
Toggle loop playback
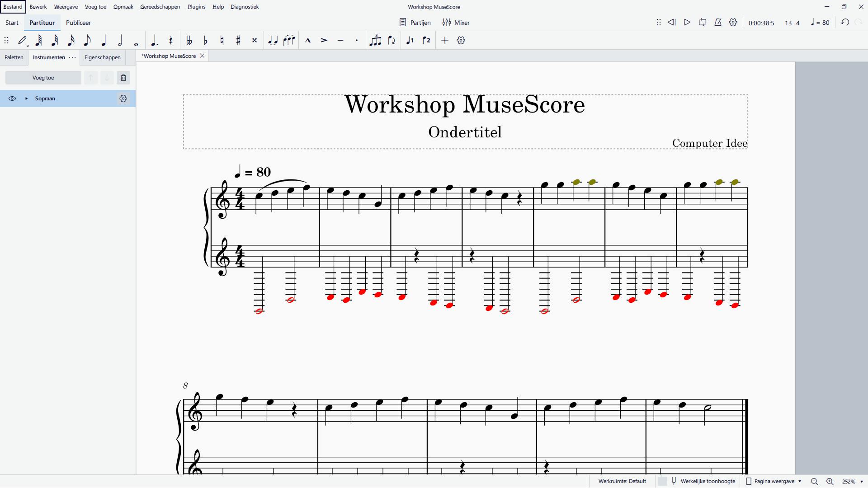[703, 23]
